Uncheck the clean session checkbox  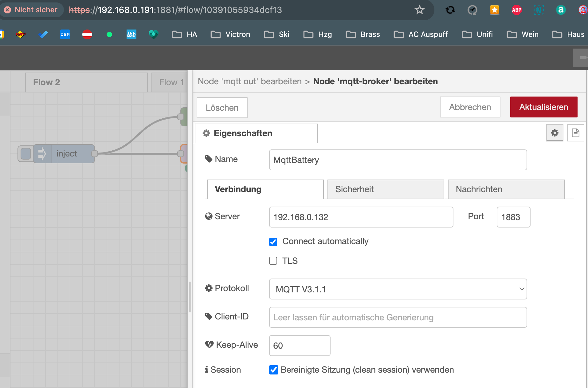click(273, 370)
